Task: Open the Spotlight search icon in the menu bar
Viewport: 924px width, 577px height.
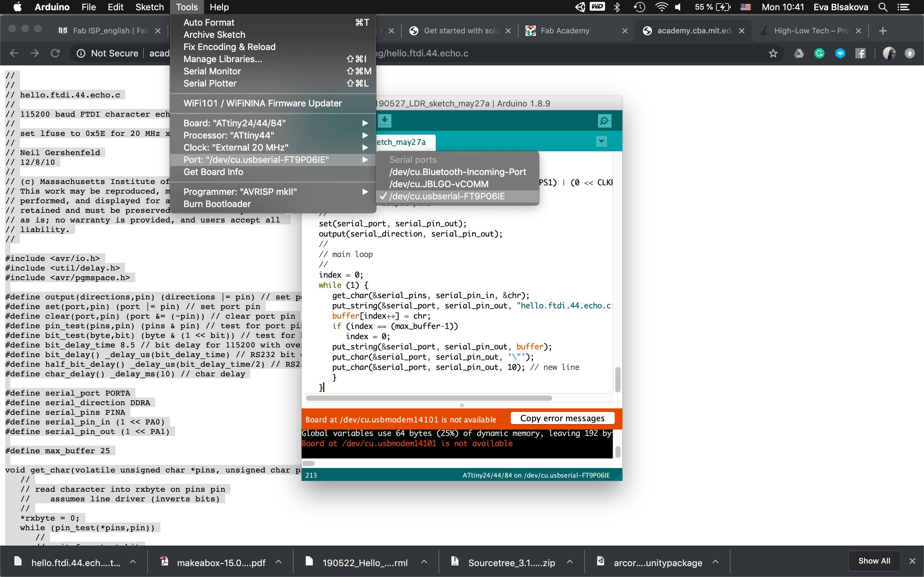Action: (x=883, y=7)
